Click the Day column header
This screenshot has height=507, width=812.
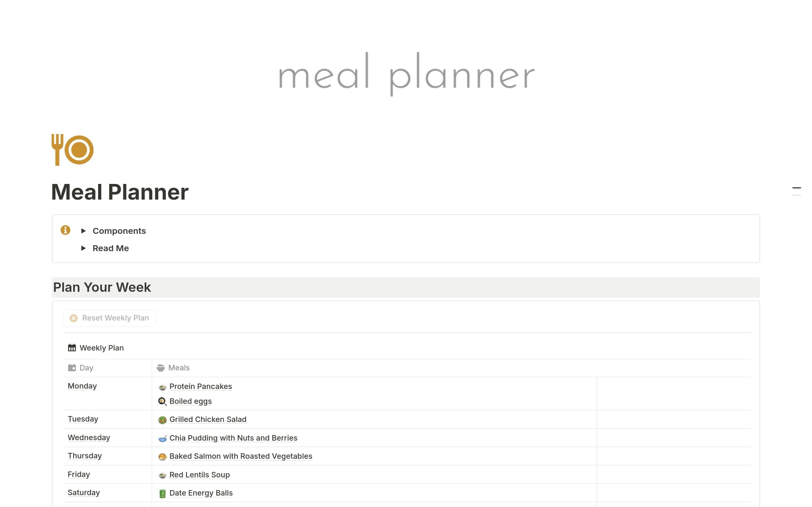pyautogui.click(x=86, y=368)
